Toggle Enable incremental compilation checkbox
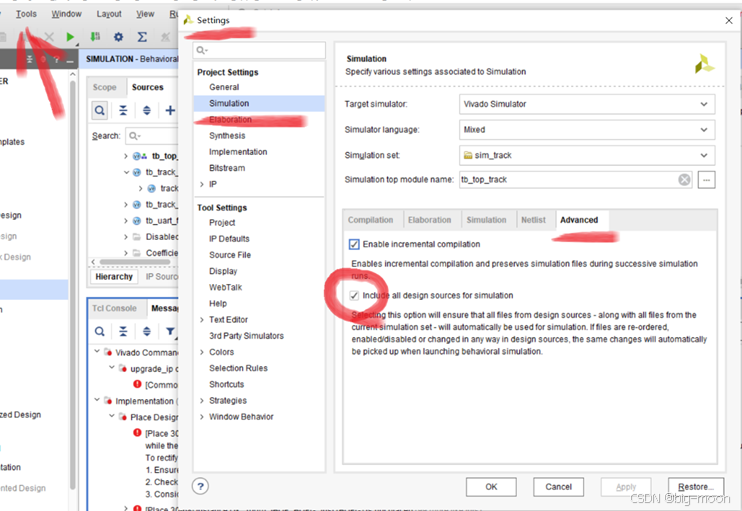 [354, 244]
